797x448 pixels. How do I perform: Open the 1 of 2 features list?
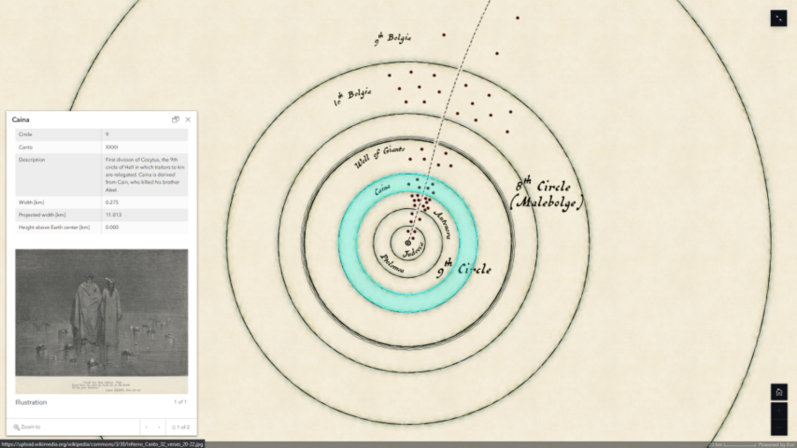click(x=181, y=427)
